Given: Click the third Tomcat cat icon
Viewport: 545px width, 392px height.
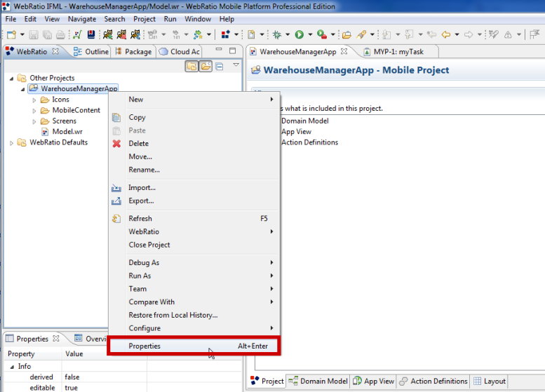Looking at the screenshot, I should 135,34.
